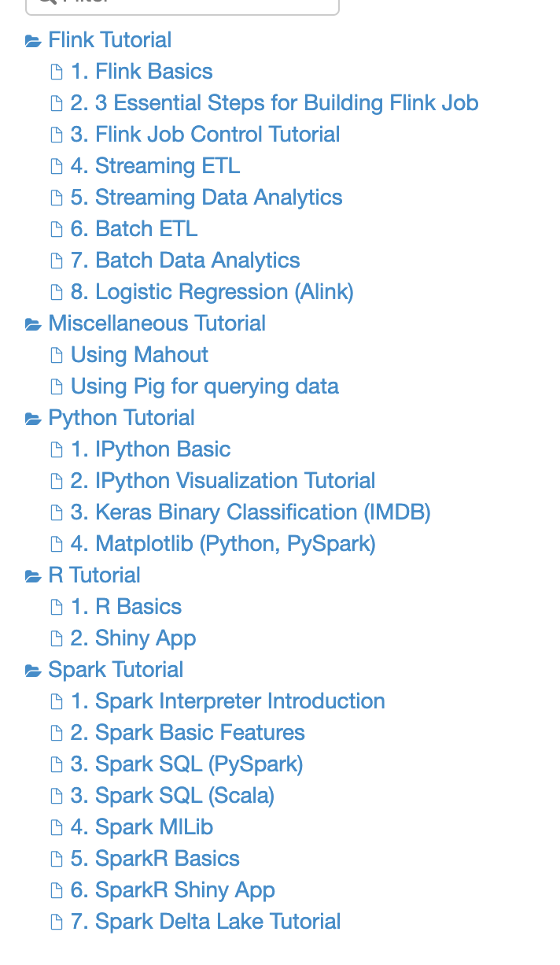The image size is (560, 965).
Task: Open 3 Essential Steps for Building Flink Job
Action: click(274, 103)
